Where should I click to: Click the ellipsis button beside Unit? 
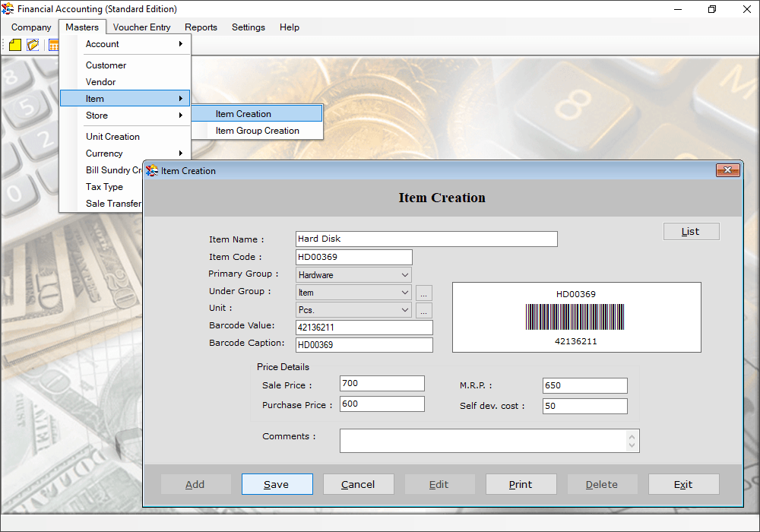423,311
